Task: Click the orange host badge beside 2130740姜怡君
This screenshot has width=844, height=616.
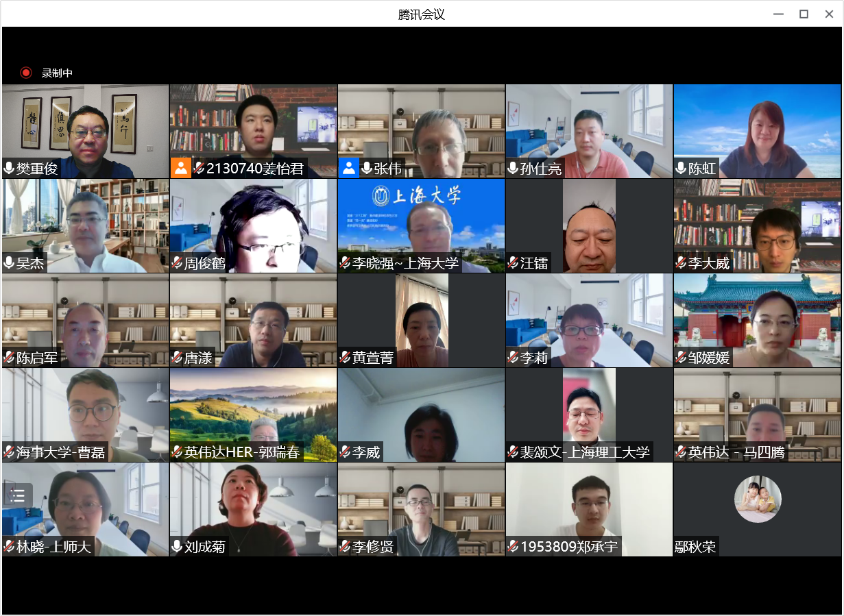Action: (180, 168)
